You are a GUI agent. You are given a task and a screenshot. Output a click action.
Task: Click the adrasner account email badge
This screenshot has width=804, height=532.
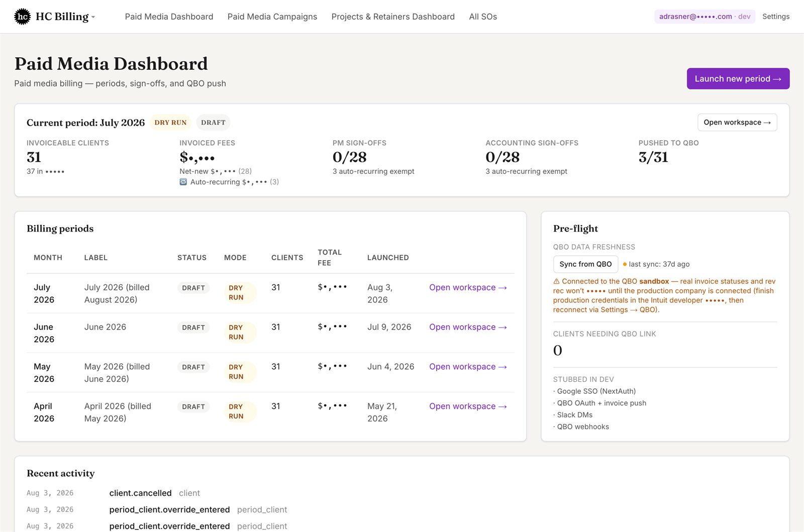(705, 17)
